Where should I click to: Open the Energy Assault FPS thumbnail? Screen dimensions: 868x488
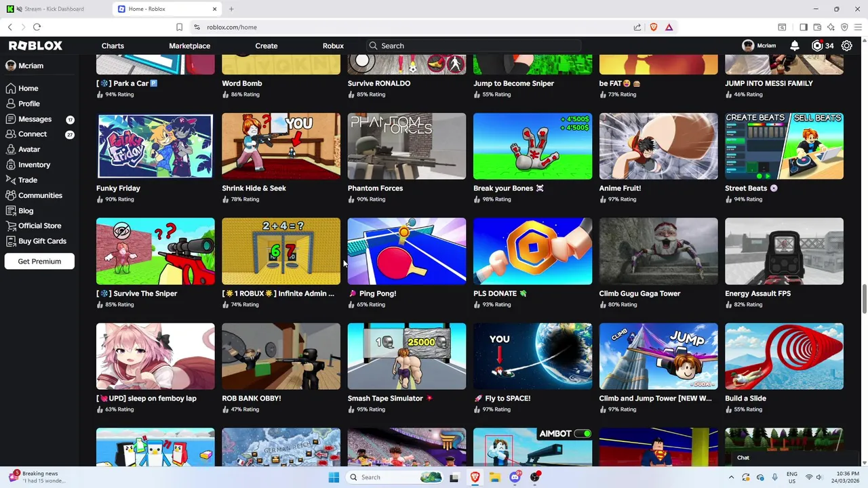[784, 251]
